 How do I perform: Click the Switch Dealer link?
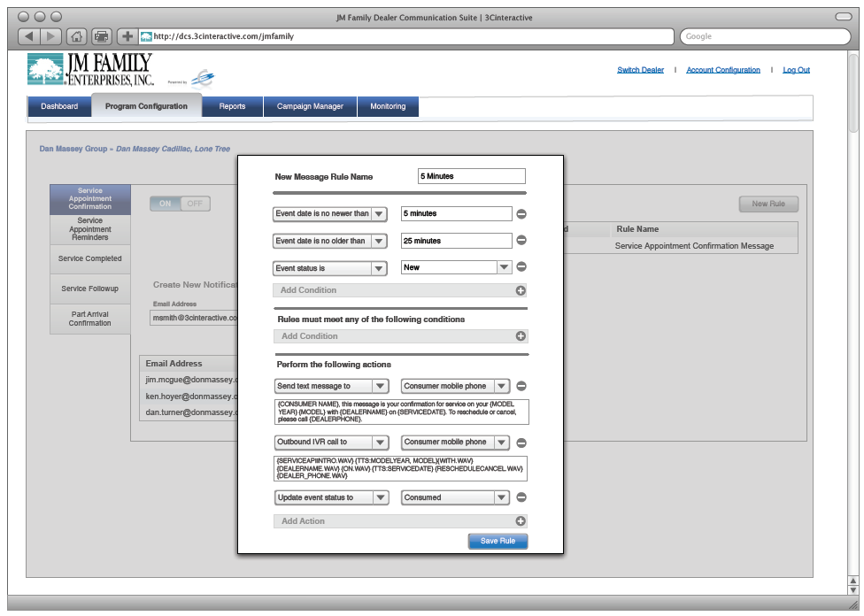[x=640, y=70]
